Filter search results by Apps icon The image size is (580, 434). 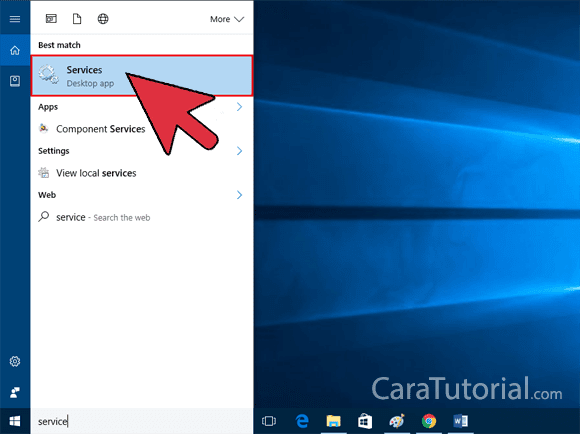(51, 18)
